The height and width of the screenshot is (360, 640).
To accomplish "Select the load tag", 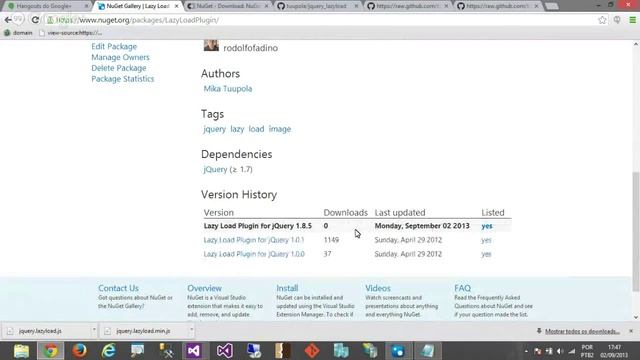I will pyautogui.click(x=256, y=129).
